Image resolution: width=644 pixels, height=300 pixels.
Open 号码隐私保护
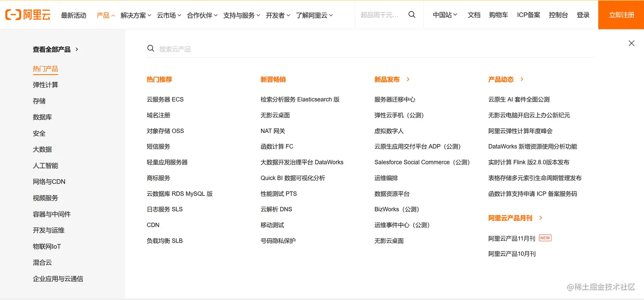[278, 241]
